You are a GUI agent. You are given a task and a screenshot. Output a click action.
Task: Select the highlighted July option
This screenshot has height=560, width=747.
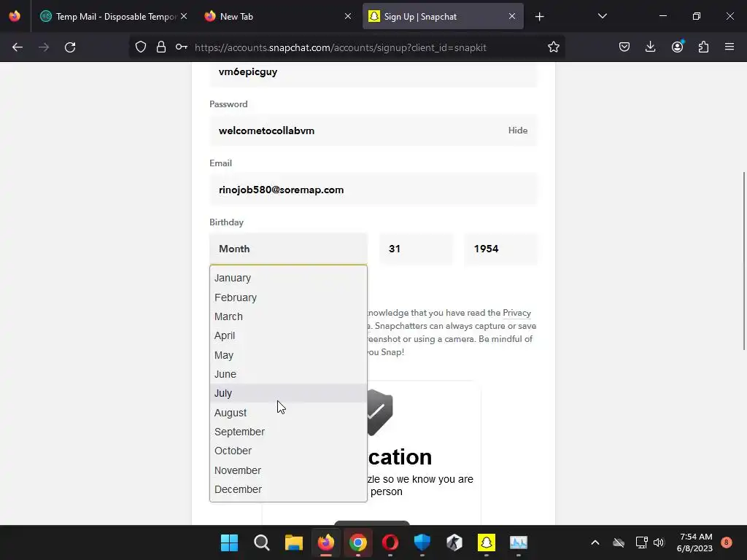pyautogui.click(x=288, y=393)
